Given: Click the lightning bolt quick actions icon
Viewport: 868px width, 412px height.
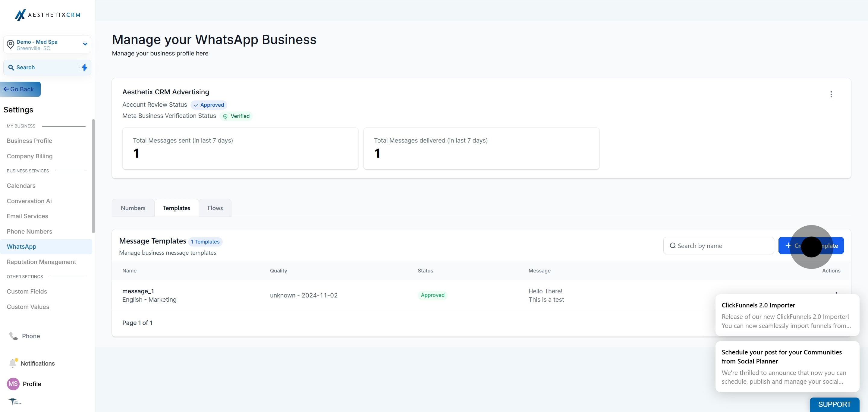Looking at the screenshot, I should point(84,68).
